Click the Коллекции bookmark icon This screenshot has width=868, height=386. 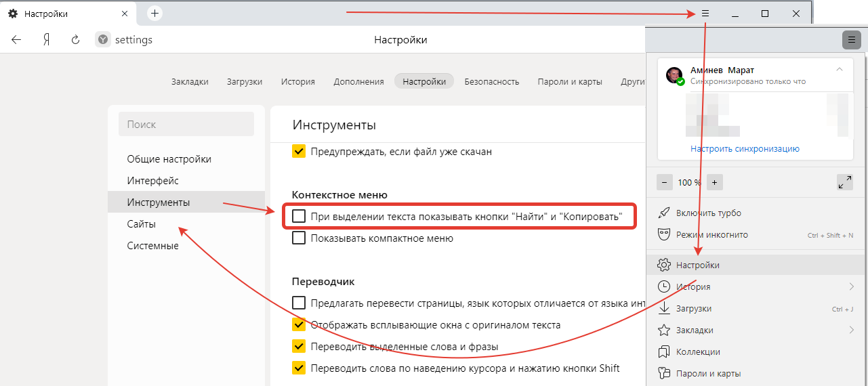tap(664, 351)
